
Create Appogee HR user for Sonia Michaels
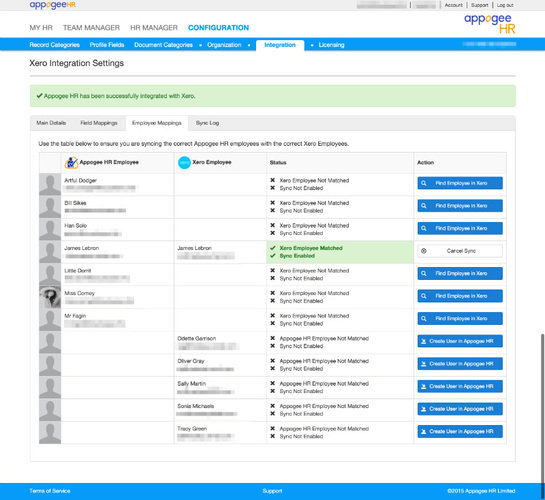(x=460, y=409)
